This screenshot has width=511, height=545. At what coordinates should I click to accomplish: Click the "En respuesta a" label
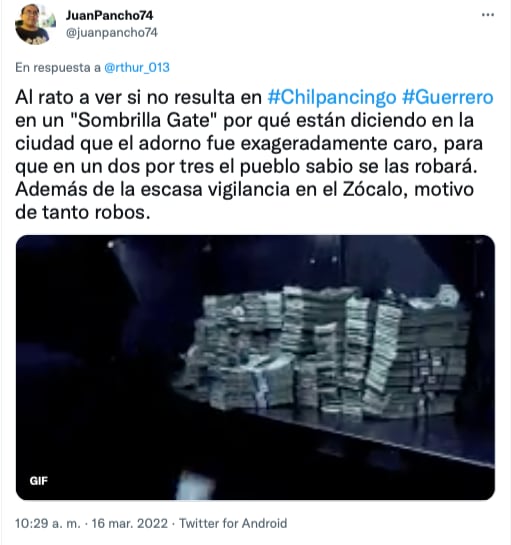[58, 67]
